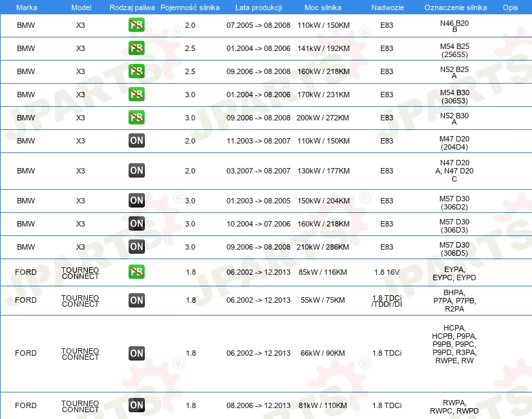Click production dates 11.2003 -> 08.2007
Image resolution: width=532 pixels, height=419 pixels.
pyautogui.click(x=259, y=141)
